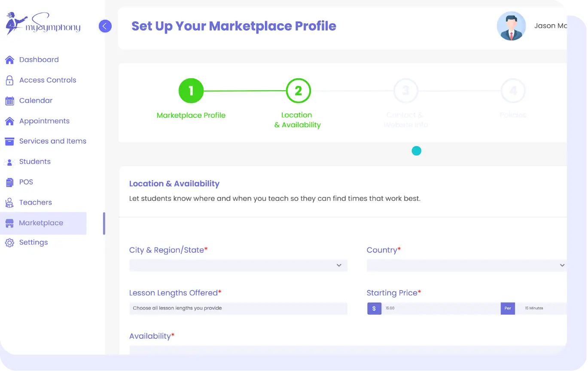Image resolution: width=588 pixels, height=371 pixels.
Task: Click the POS document icon
Action: 9,182
